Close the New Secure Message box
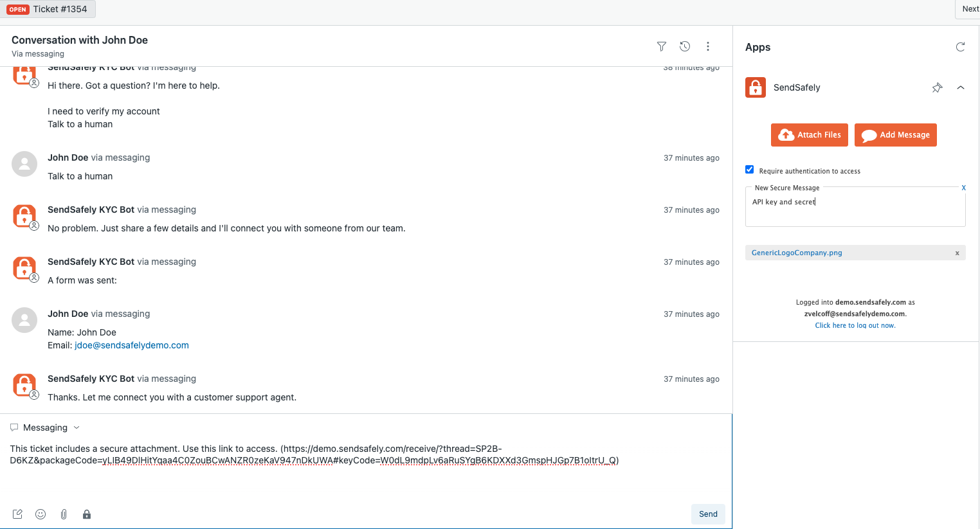The height and width of the screenshot is (529, 980). tap(963, 188)
